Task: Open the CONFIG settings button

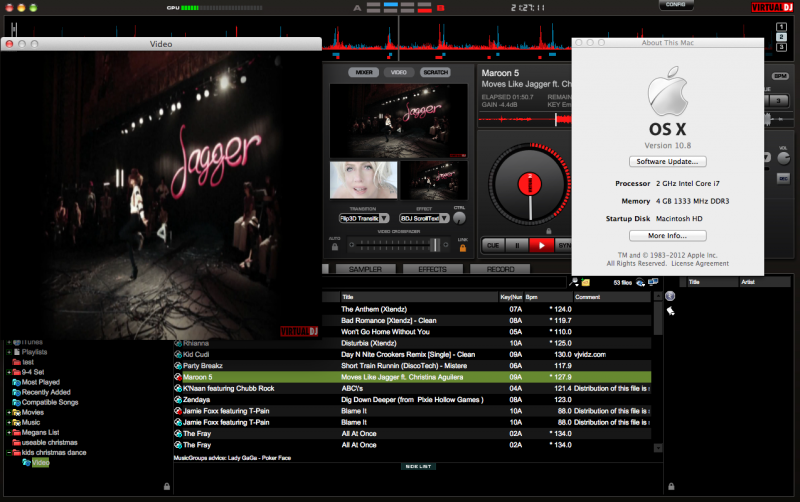Action: pyautogui.click(x=676, y=5)
